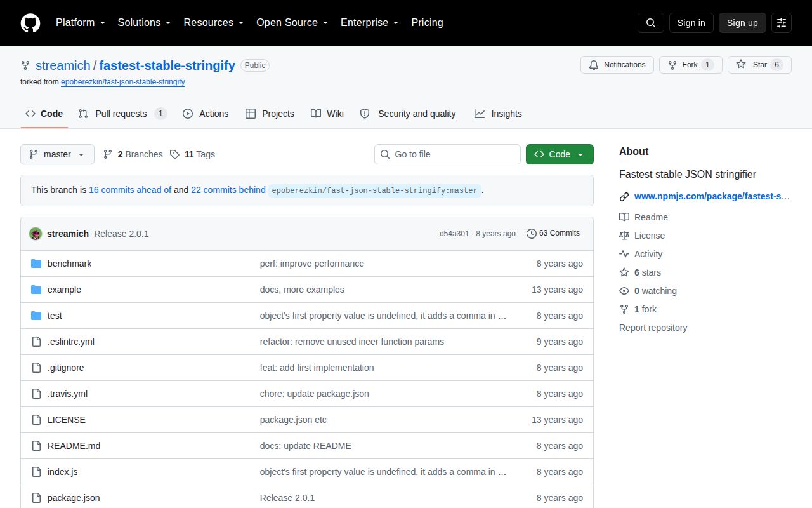Click the package.json file icon
The image size is (812, 508).
pyautogui.click(x=36, y=498)
